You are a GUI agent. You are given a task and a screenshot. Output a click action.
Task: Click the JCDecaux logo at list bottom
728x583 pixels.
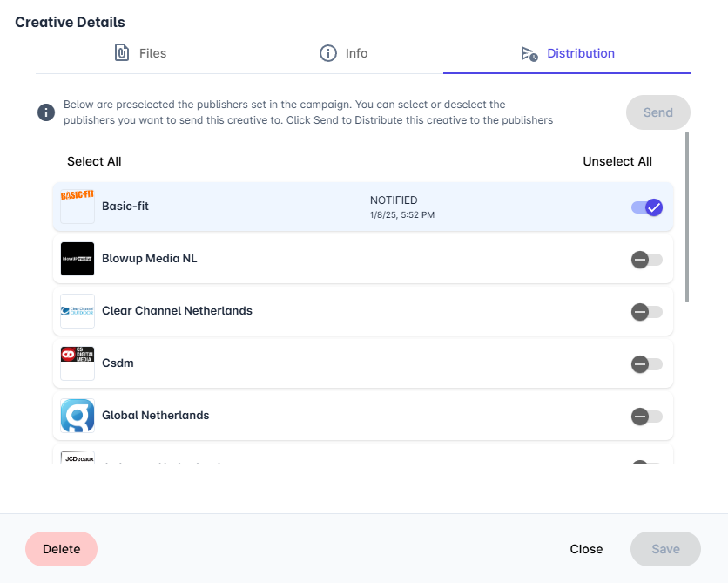click(78, 458)
